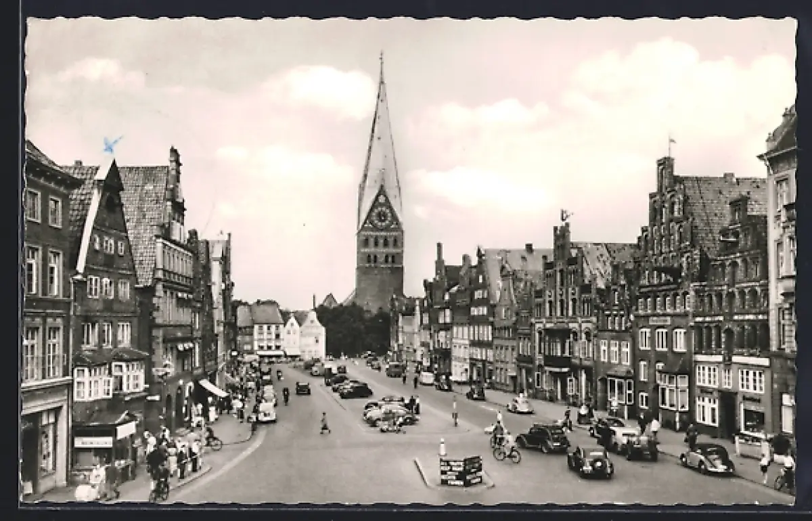
Task: Click the white gabled house in the distance
Action: pos(311,336)
